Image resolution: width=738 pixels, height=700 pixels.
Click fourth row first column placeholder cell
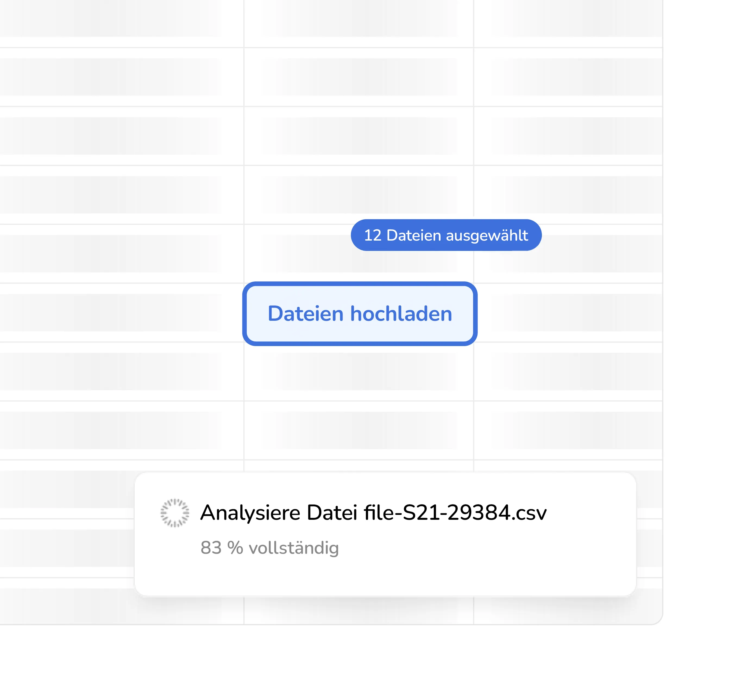tap(112, 194)
